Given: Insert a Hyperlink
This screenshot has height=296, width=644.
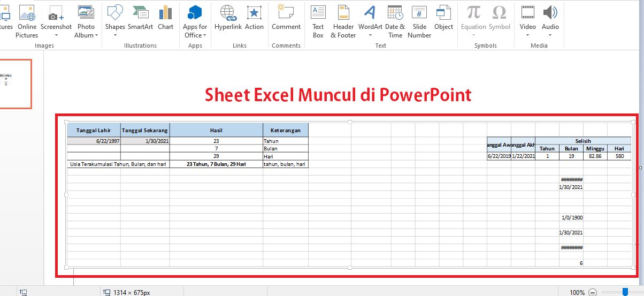Looking at the screenshot, I should (x=228, y=18).
